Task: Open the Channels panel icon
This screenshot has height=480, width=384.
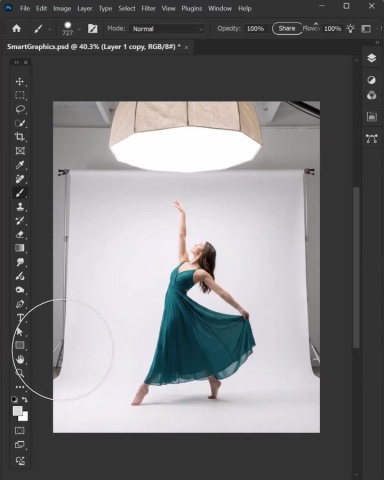Action: tap(372, 96)
